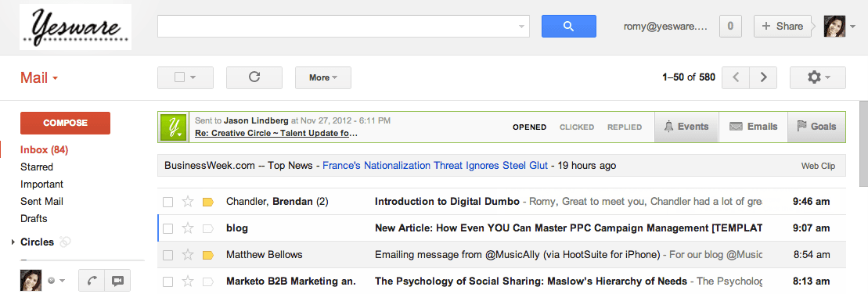Select the Marketo B2B Marketing email checkbox
The width and height of the screenshot is (868, 294).
(x=167, y=281)
